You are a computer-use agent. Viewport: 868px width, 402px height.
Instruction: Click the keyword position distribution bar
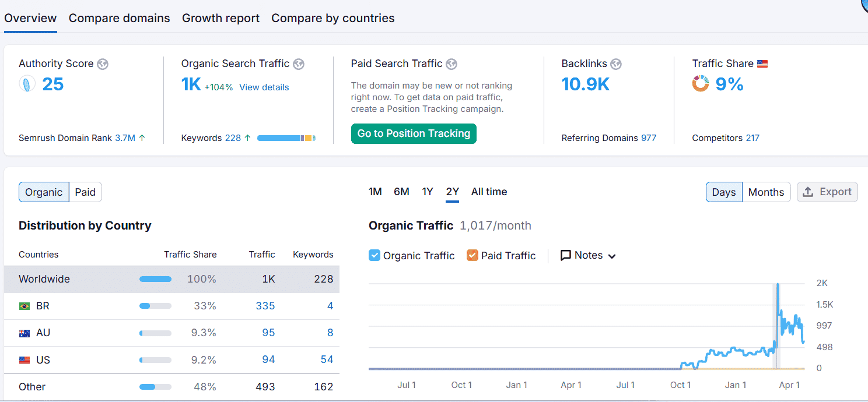click(286, 138)
